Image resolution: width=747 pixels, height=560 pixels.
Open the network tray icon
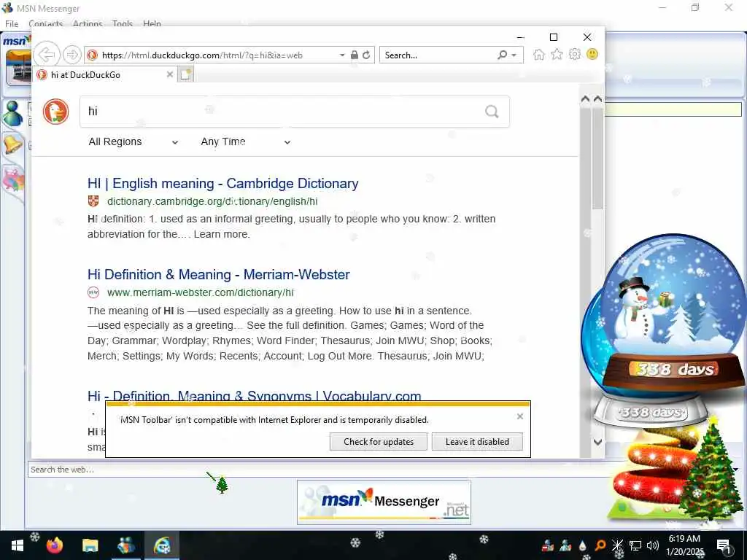point(635,545)
